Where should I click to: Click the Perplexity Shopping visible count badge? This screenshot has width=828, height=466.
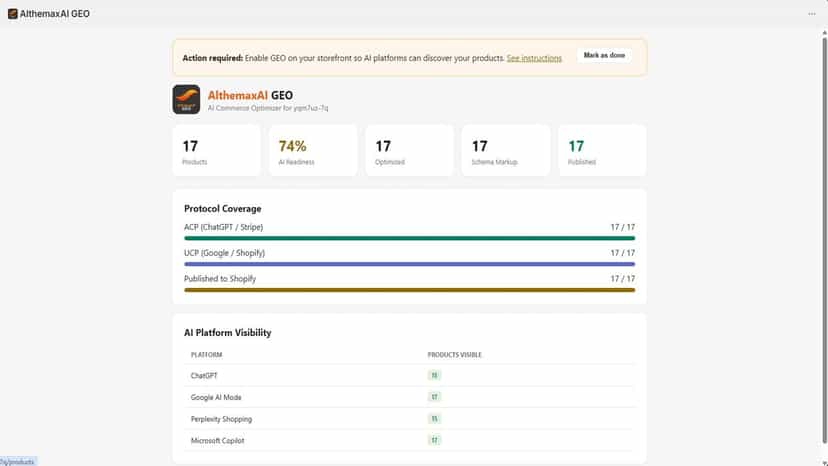[434, 419]
